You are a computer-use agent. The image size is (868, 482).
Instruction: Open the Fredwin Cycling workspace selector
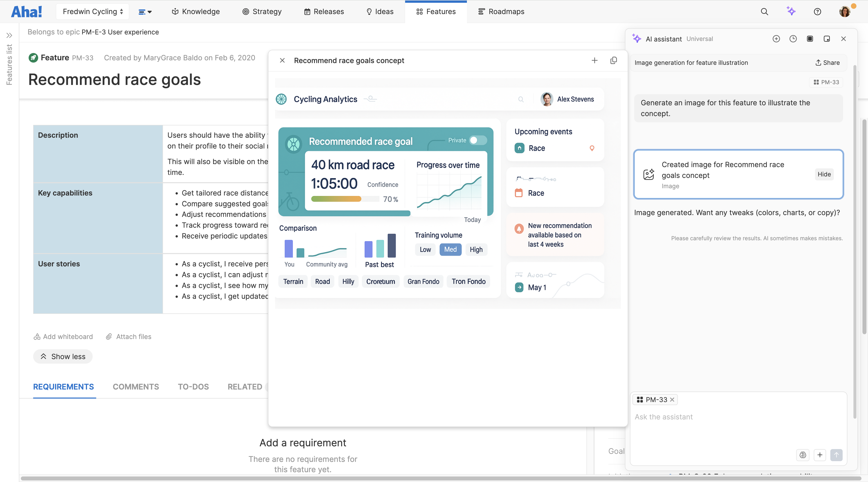tap(92, 11)
